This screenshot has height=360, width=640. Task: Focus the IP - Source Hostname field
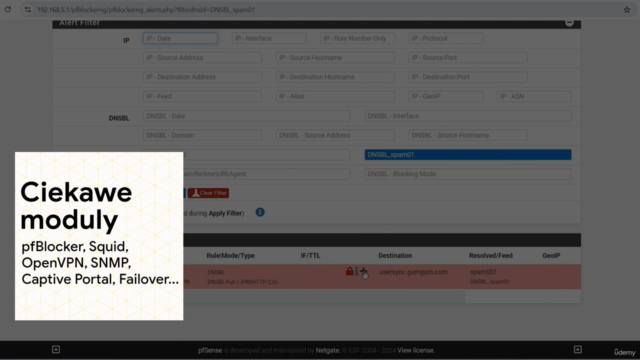(x=335, y=58)
